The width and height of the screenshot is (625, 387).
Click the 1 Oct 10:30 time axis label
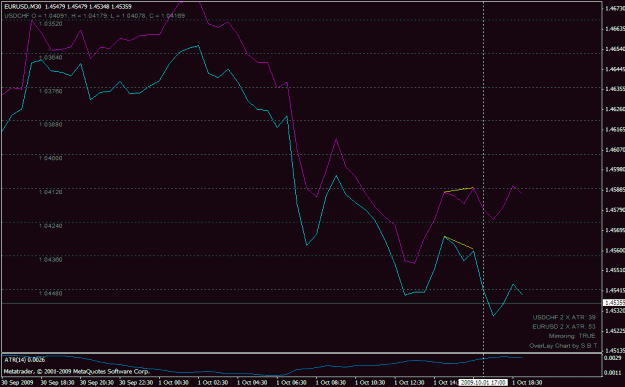tap(370, 383)
